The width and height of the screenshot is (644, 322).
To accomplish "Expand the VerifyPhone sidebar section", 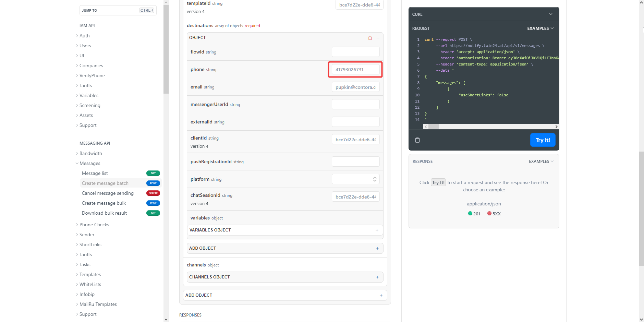I will [x=92, y=75].
